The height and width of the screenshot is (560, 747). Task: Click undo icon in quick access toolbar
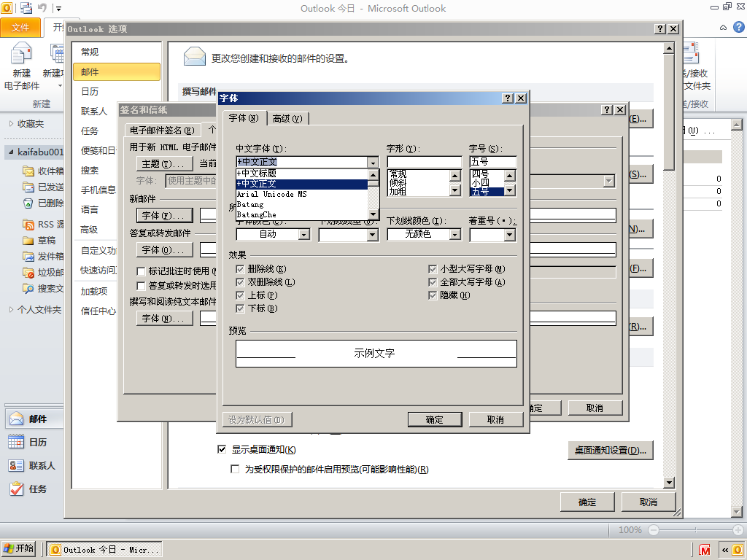[42, 7]
